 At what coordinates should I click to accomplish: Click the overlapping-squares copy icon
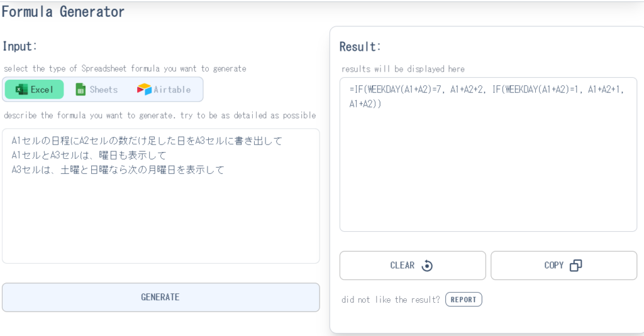(x=575, y=266)
